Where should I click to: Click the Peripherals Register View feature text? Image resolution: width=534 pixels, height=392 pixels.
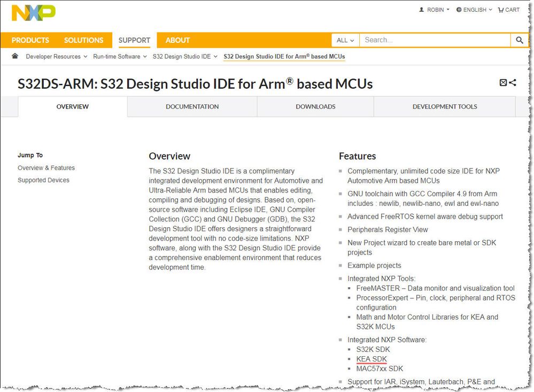388,230
